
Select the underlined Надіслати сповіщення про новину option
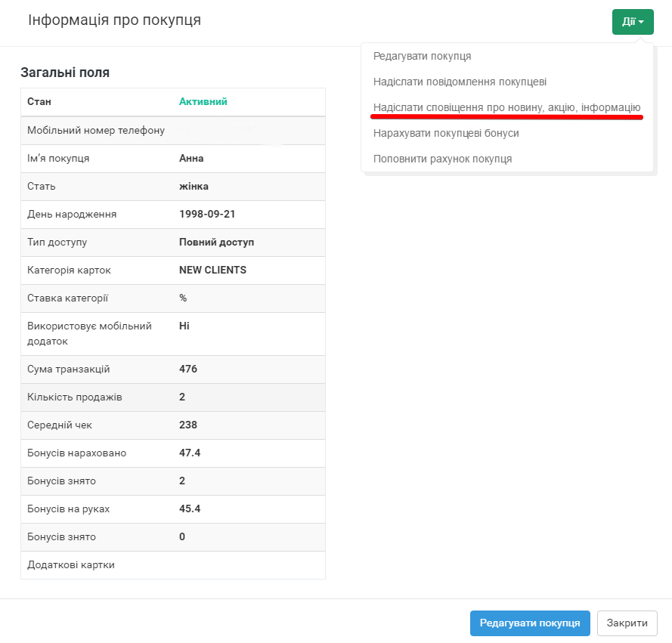click(506, 107)
